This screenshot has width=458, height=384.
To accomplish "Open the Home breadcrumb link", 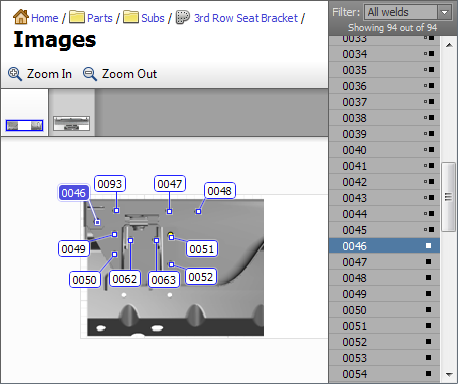I will pos(45,18).
